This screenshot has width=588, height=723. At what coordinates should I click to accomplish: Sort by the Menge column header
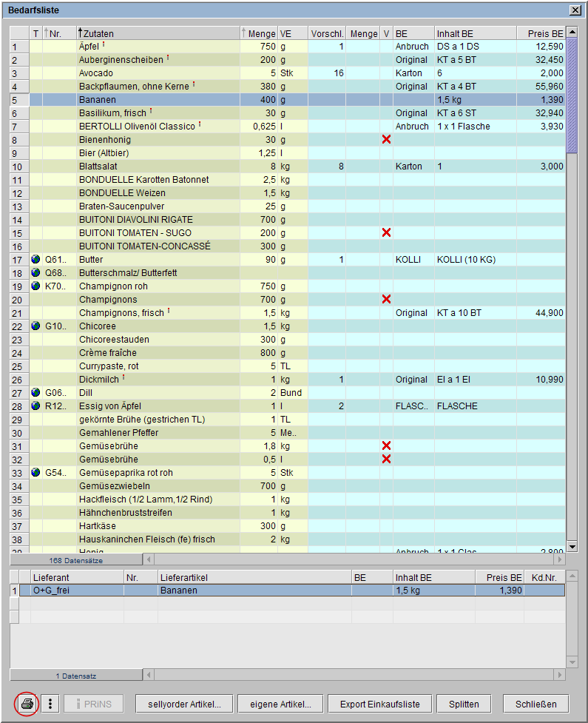pyautogui.click(x=259, y=33)
